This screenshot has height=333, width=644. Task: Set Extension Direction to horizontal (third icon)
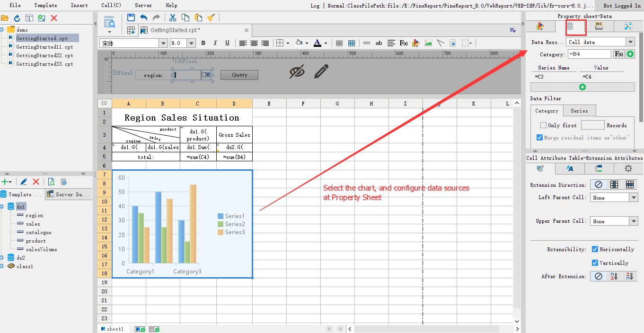pyautogui.click(x=630, y=184)
